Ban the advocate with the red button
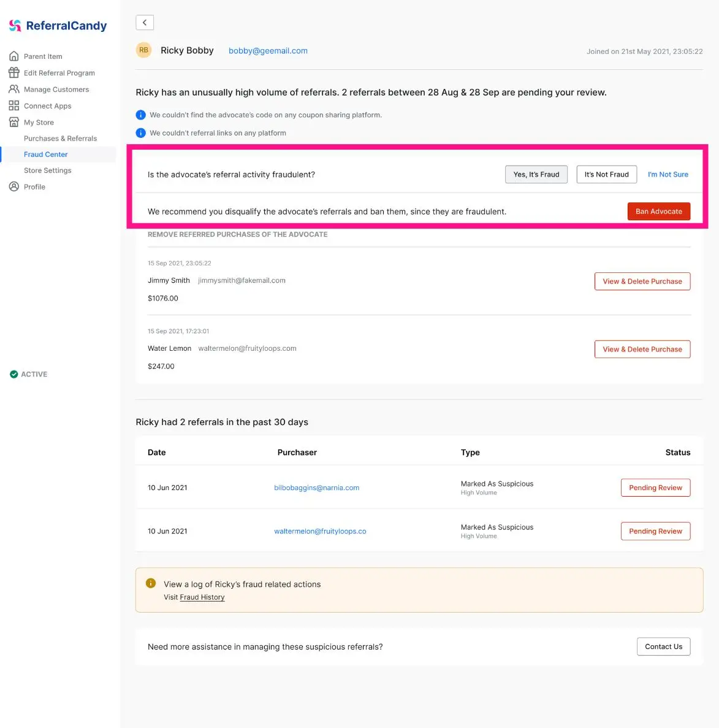 [x=659, y=211]
